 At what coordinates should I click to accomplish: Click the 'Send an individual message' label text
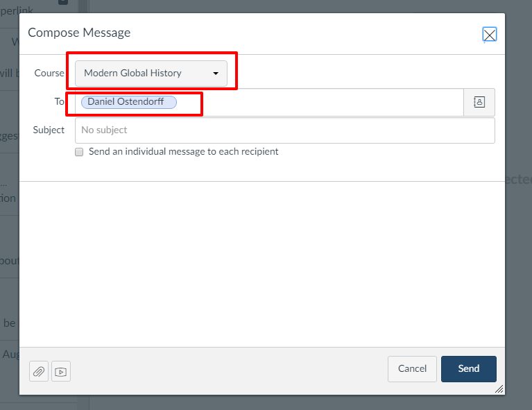click(183, 151)
